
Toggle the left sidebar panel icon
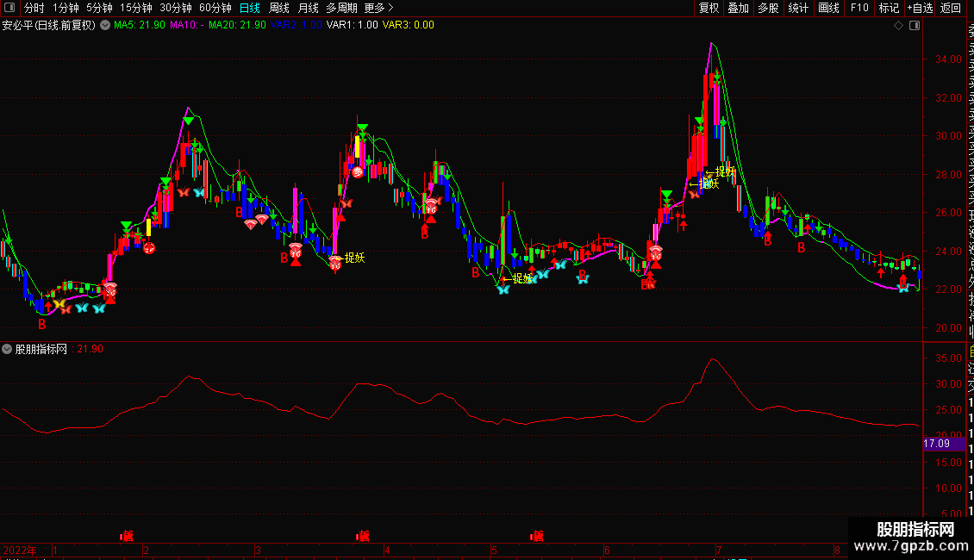(x=9, y=8)
